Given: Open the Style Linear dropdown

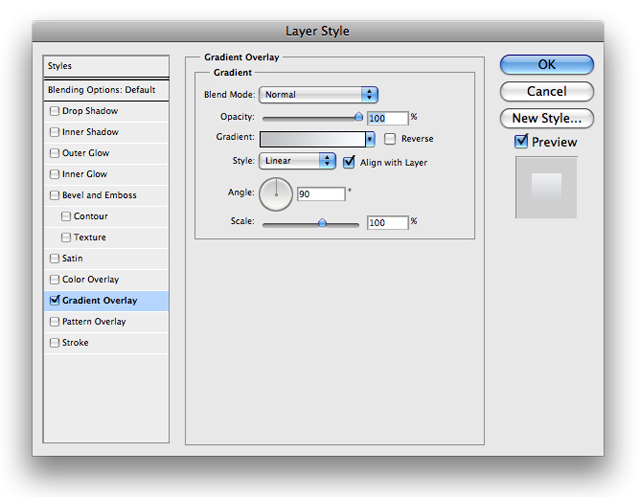Looking at the screenshot, I should click(x=297, y=161).
